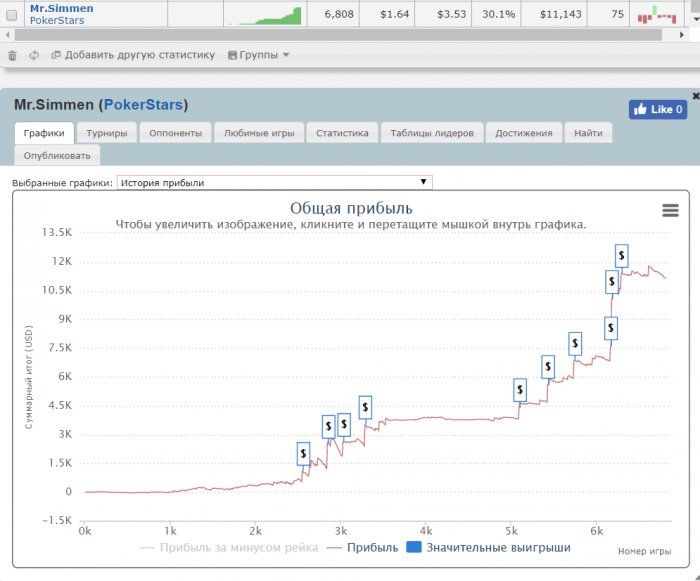Viewport: 700px width, 581px height.
Task: Close the Mr.Simmen player panel
Action: tap(695, 96)
